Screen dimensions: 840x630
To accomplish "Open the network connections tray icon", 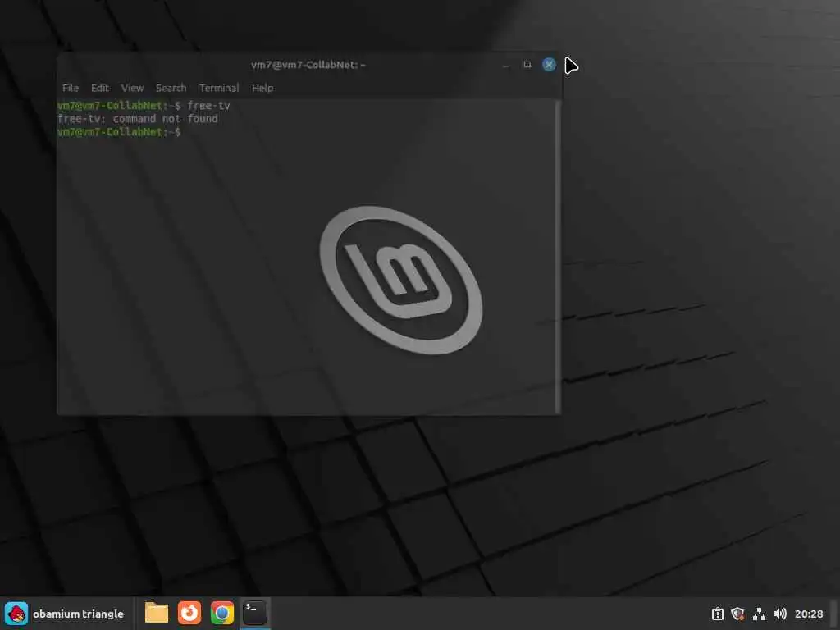I will click(x=759, y=614).
